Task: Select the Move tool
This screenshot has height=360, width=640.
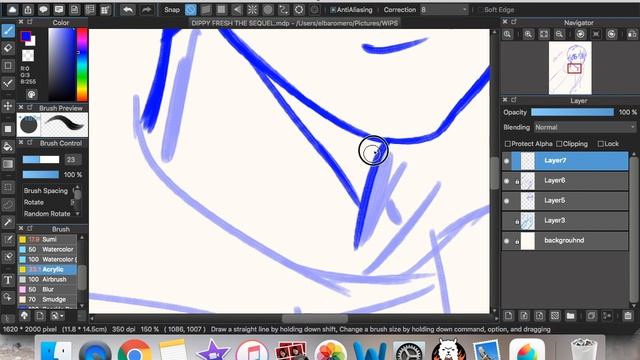Action: click(x=8, y=106)
